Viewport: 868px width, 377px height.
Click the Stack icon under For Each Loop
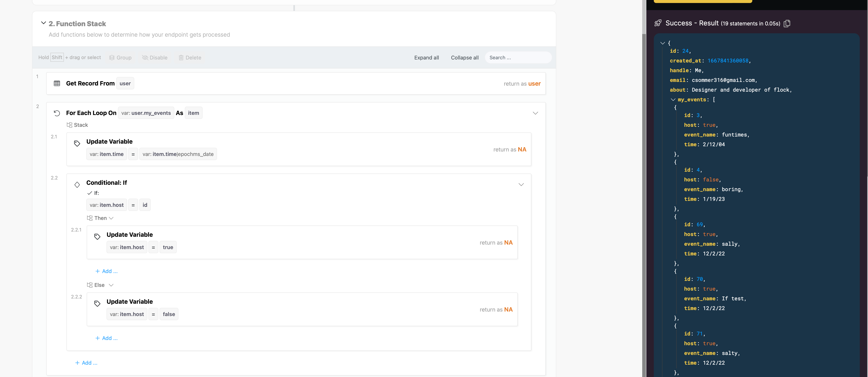(69, 125)
